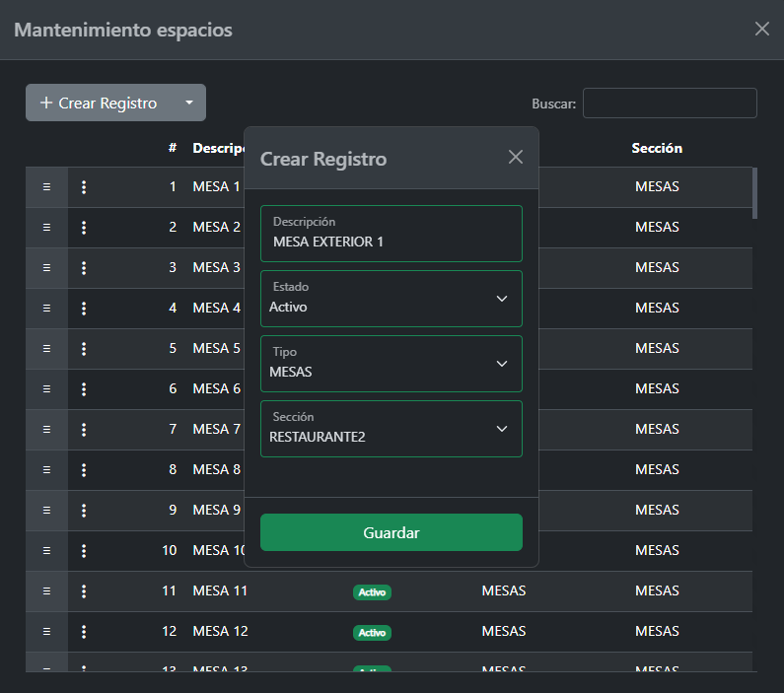Close the Mantenimiento espacios window
This screenshot has width=784, height=693.
[x=761, y=29]
